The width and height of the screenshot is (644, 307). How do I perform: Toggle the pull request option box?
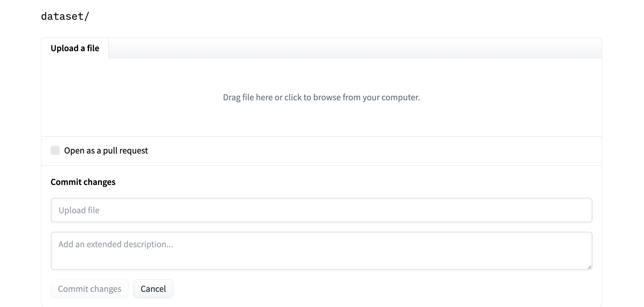click(x=55, y=150)
